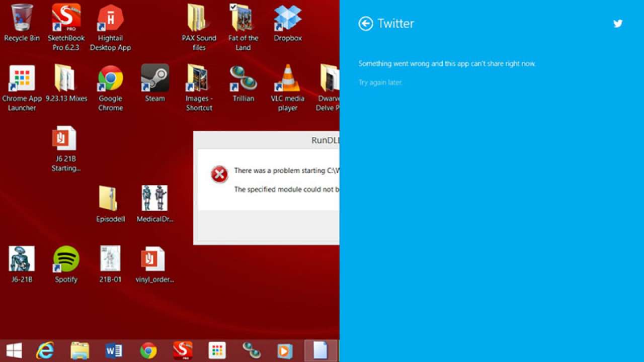Open the Hightail Desktop App

coord(110,20)
